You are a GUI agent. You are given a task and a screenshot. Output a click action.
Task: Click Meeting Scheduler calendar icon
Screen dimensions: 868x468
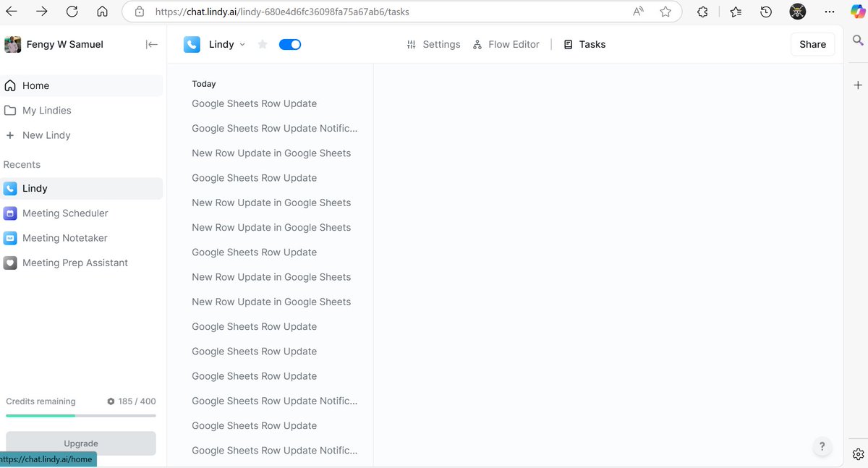(10, 213)
